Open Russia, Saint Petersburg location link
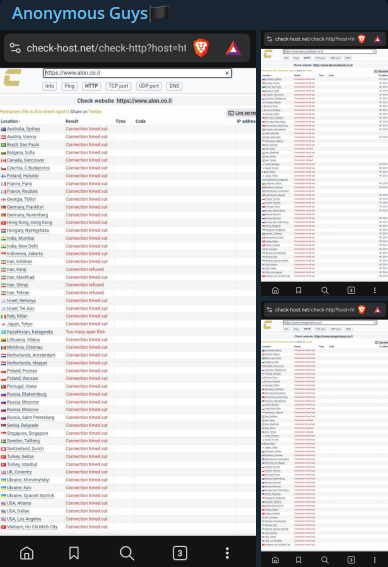 (x=30, y=418)
